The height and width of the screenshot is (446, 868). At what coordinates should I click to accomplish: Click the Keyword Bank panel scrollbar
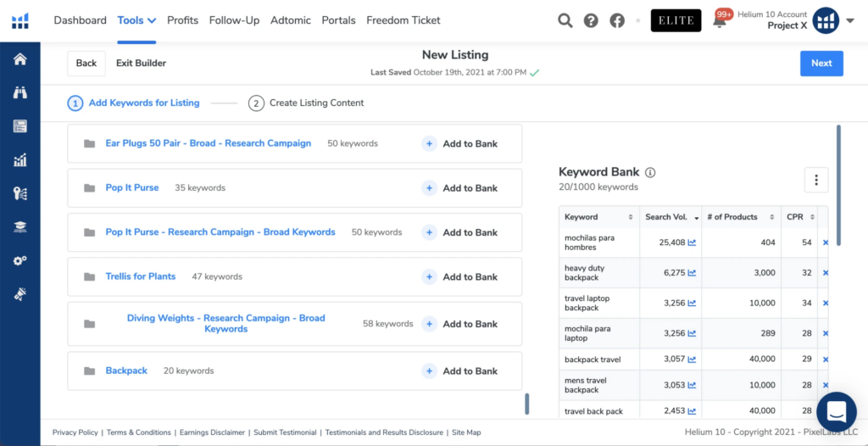tap(838, 185)
